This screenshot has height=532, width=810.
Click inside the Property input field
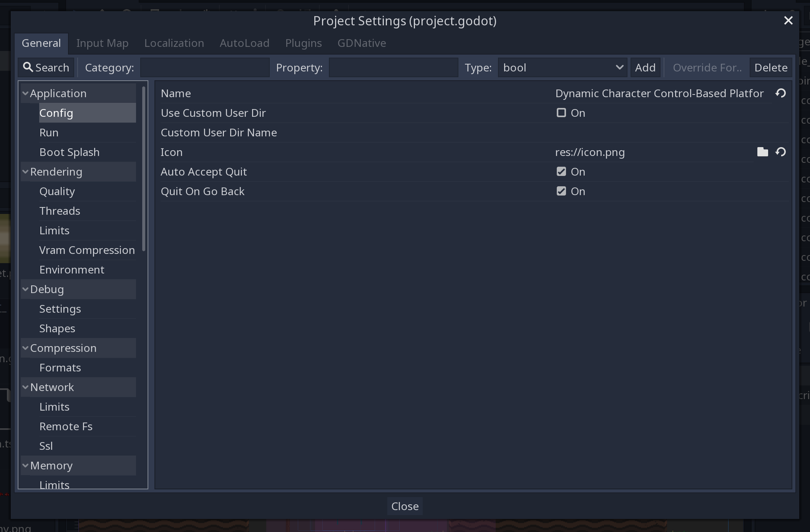(393, 67)
